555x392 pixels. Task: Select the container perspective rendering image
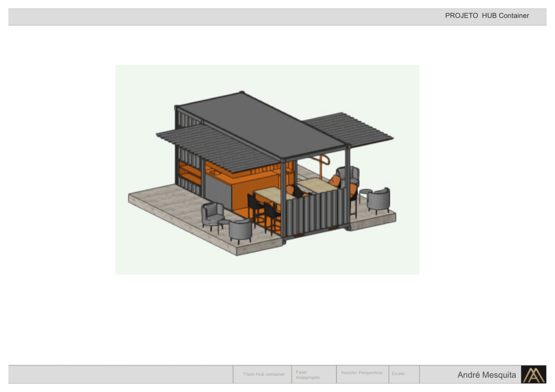pos(267,169)
